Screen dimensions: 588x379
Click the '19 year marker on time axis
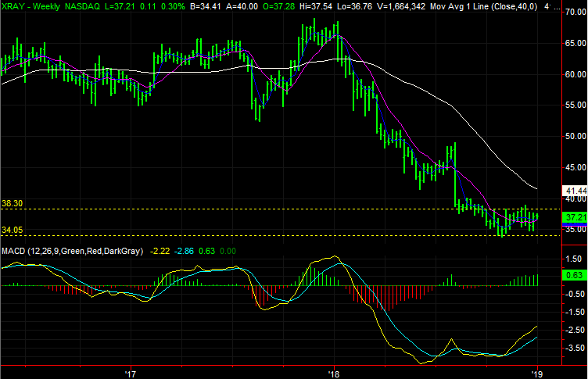[x=538, y=373]
